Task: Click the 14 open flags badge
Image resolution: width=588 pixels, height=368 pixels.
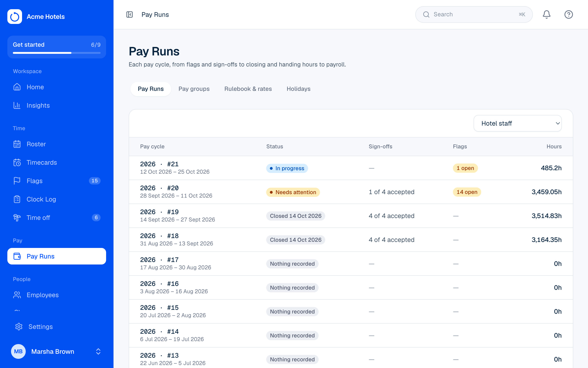Action: click(x=467, y=192)
